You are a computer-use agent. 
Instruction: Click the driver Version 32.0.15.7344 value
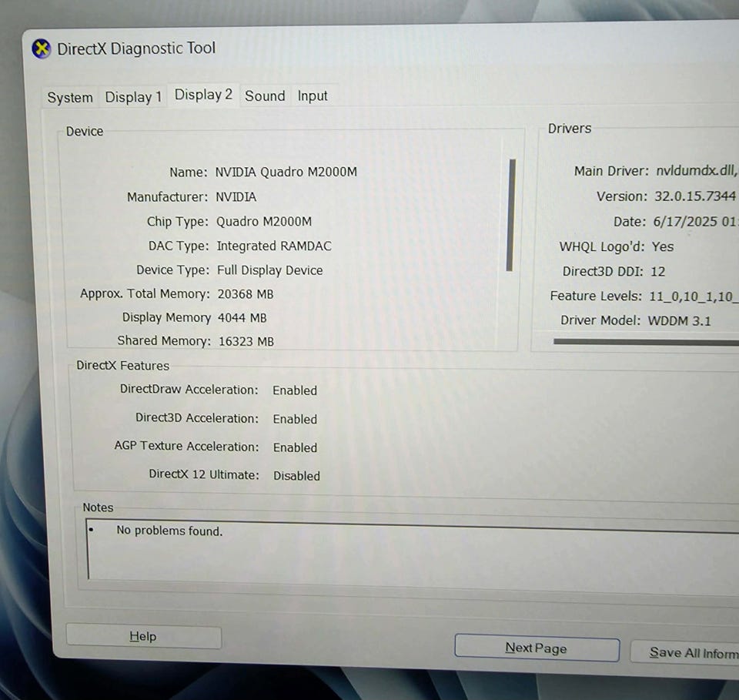pos(694,196)
